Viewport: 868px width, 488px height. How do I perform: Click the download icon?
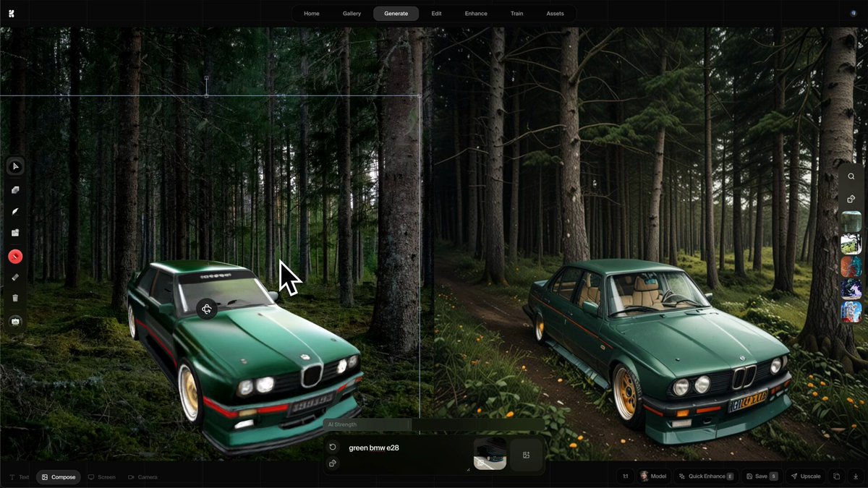(x=856, y=476)
